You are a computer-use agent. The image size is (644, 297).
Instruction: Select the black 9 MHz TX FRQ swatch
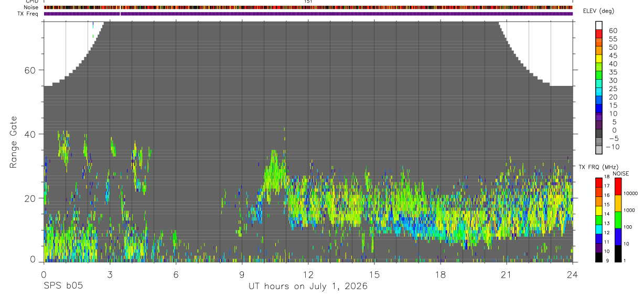pyautogui.click(x=598, y=258)
